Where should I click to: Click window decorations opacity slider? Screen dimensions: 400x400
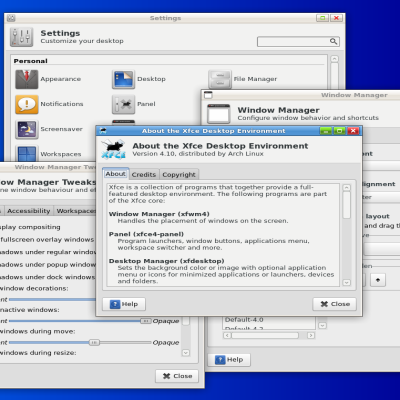click(52, 299)
